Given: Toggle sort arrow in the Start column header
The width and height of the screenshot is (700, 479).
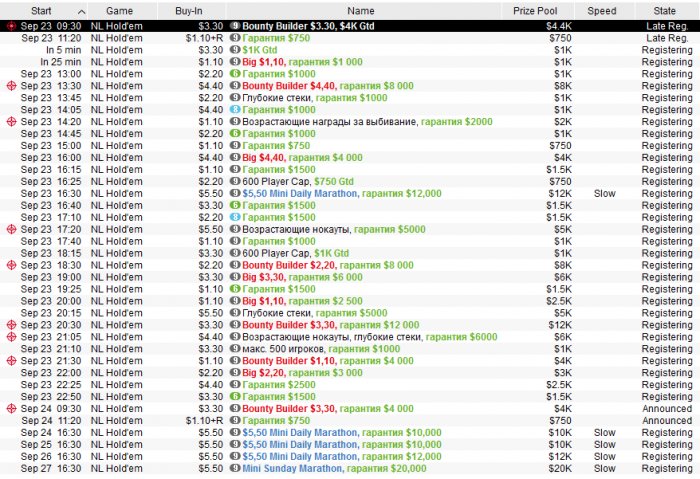Looking at the screenshot, I should (81, 12).
